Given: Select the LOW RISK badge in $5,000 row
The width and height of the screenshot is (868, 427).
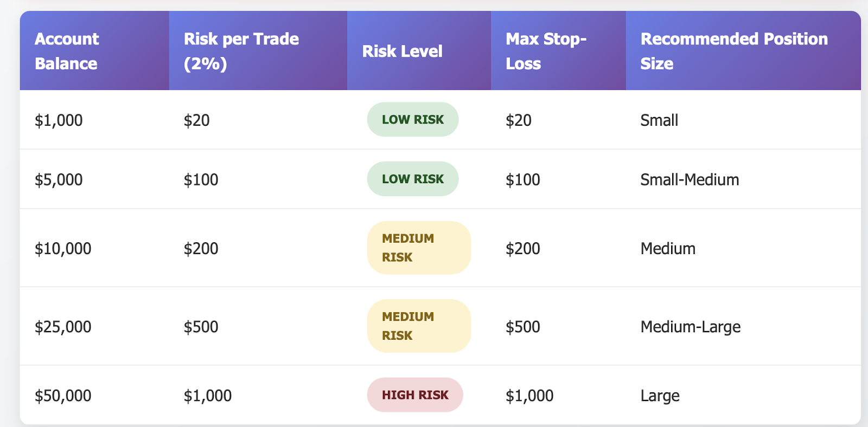Looking at the screenshot, I should pos(412,179).
